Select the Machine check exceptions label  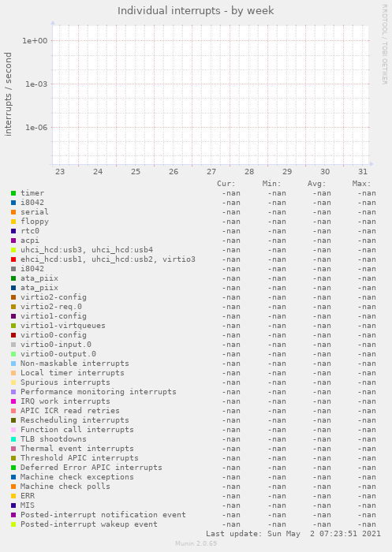[77, 477]
